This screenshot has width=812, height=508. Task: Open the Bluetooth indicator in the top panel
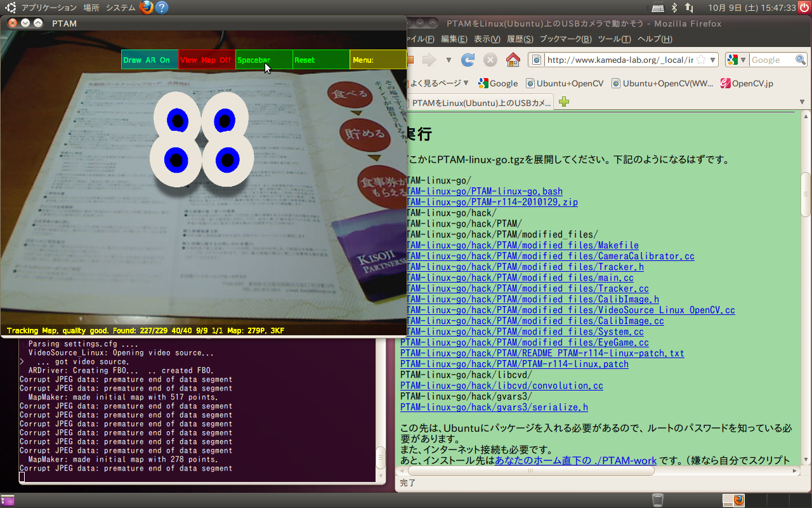[674, 8]
